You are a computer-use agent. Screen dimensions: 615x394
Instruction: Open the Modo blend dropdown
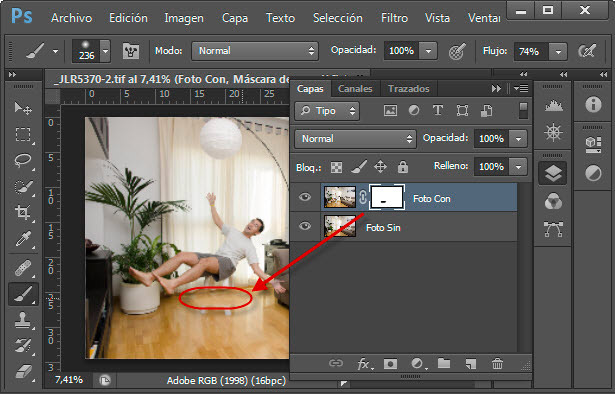pyautogui.click(x=255, y=51)
